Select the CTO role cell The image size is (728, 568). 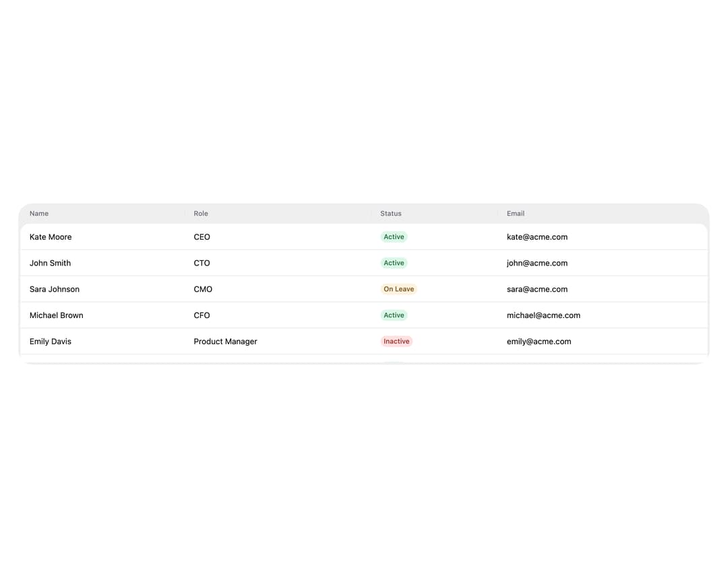click(x=202, y=263)
